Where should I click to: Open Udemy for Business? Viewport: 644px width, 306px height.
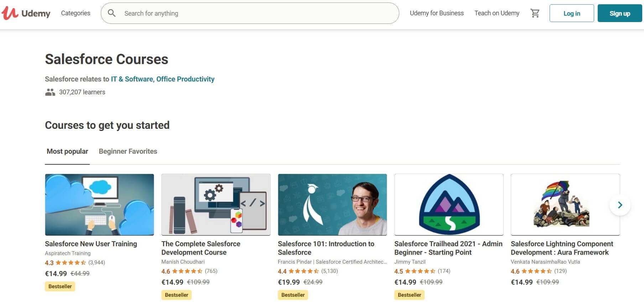pos(437,13)
